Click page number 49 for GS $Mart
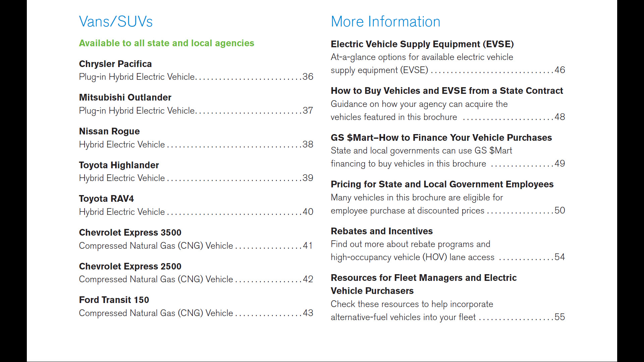Image resolution: width=644 pixels, height=362 pixels. pos(560,164)
